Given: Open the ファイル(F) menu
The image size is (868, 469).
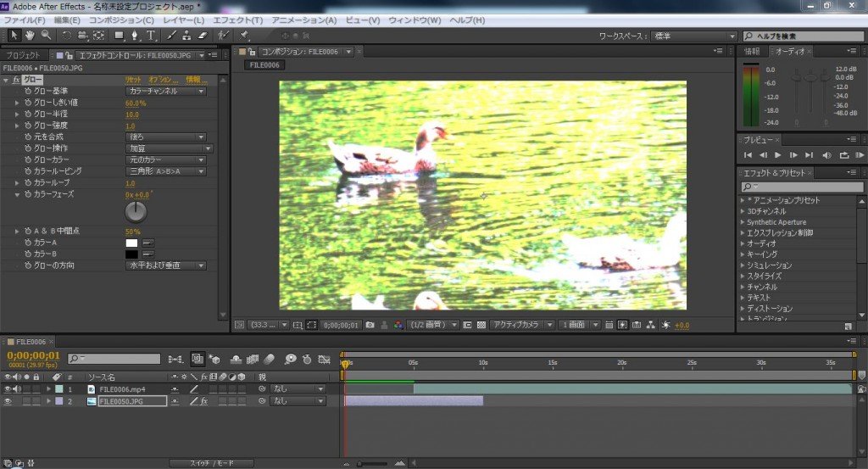Looking at the screenshot, I should 25,20.
